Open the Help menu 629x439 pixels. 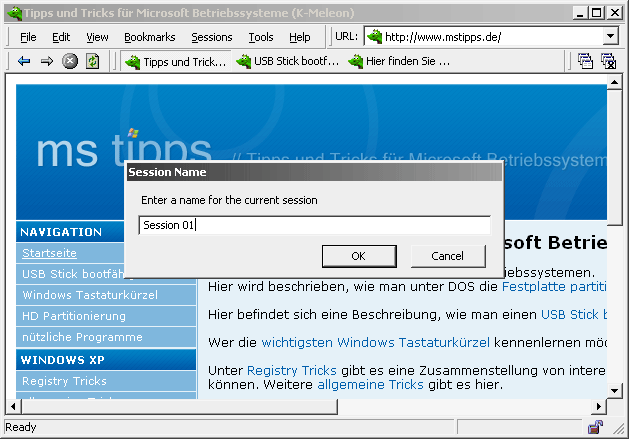click(x=300, y=37)
